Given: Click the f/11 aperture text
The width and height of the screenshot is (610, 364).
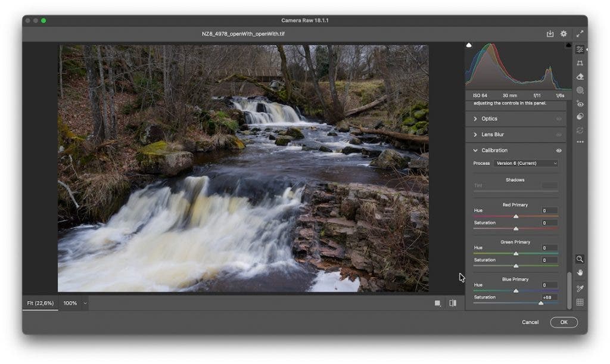Looking at the screenshot, I should [x=537, y=95].
